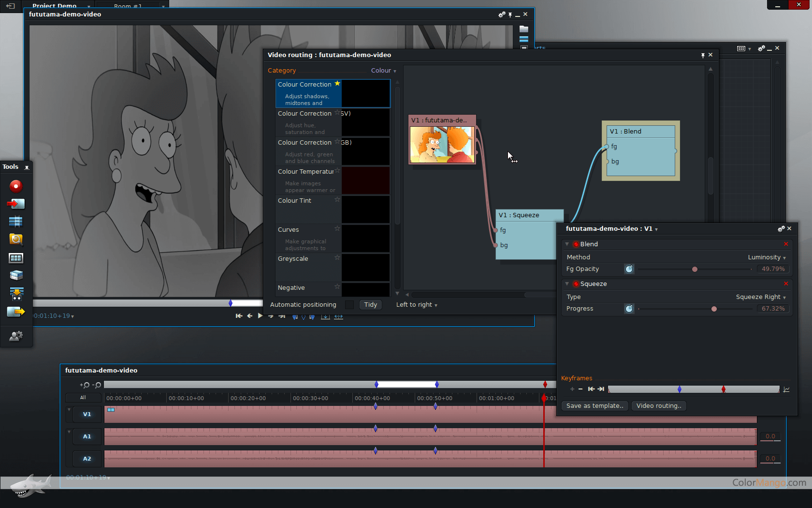Jump to start in viewer transport
Image resolution: width=812 pixels, height=508 pixels.
click(239, 316)
